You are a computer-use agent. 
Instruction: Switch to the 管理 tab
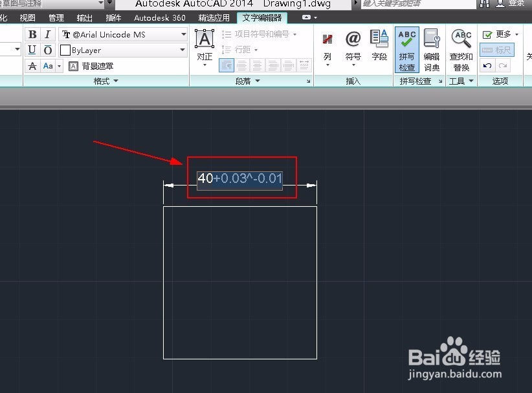[56, 17]
